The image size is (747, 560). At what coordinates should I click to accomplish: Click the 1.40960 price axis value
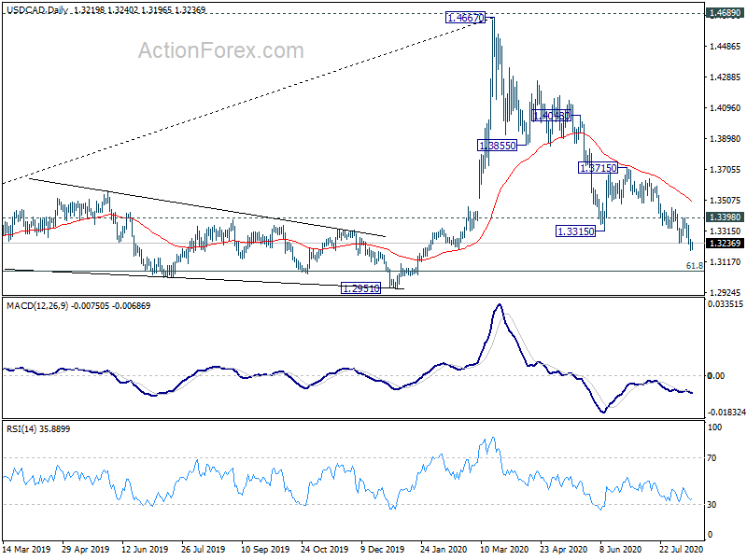point(726,108)
